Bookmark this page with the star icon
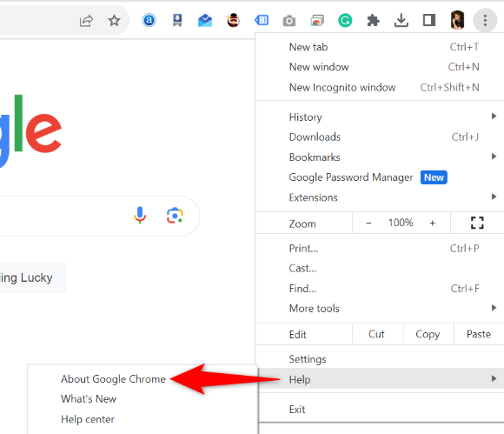The height and width of the screenshot is (434, 504). point(114,21)
